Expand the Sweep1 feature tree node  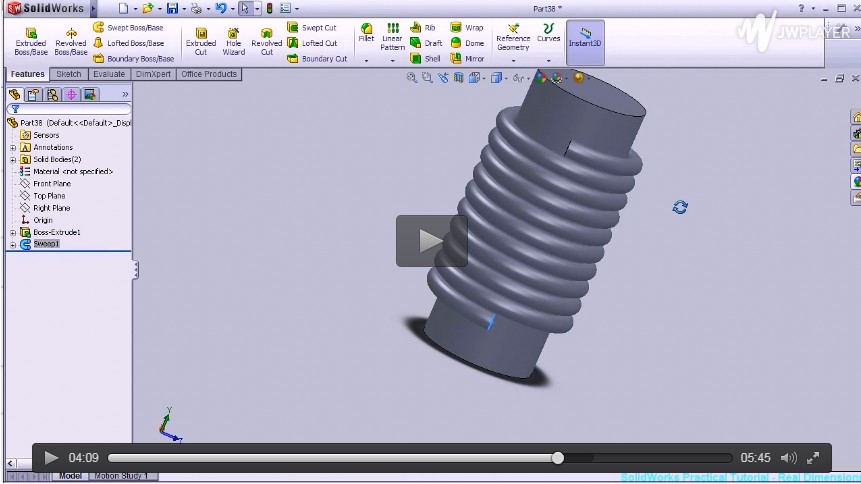(13, 244)
